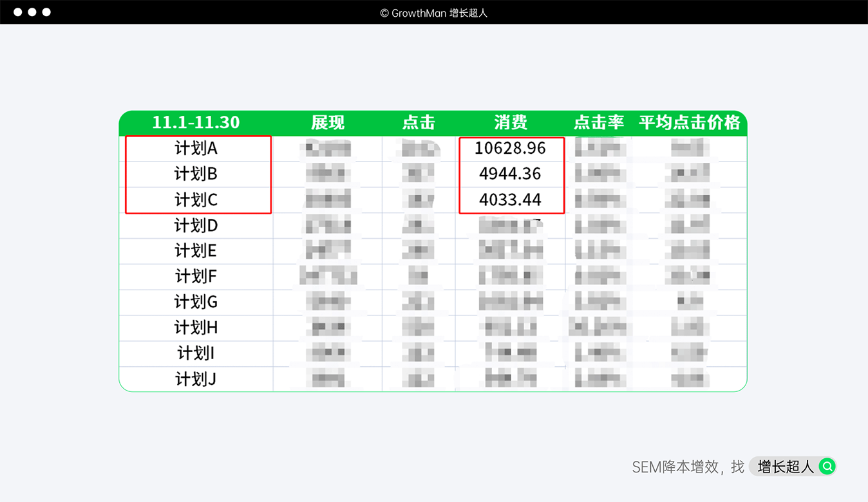Click the middle window control dot
868x502 pixels.
click(x=32, y=12)
